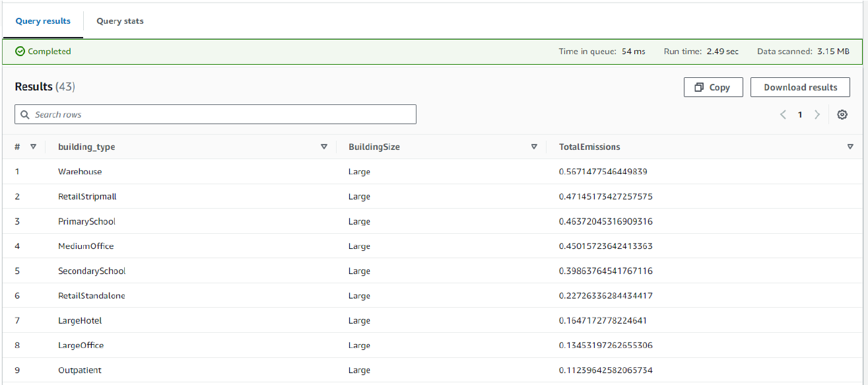Select the Query results tab
Image resolution: width=868 pixels, height=385 pixels.
tap(43, 21)
